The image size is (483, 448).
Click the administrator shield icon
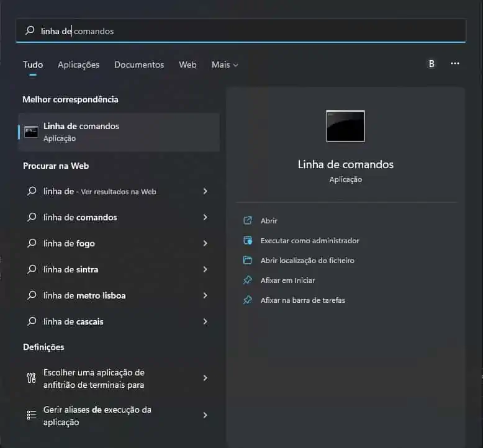pyautogui.click(x=248, y=241)
